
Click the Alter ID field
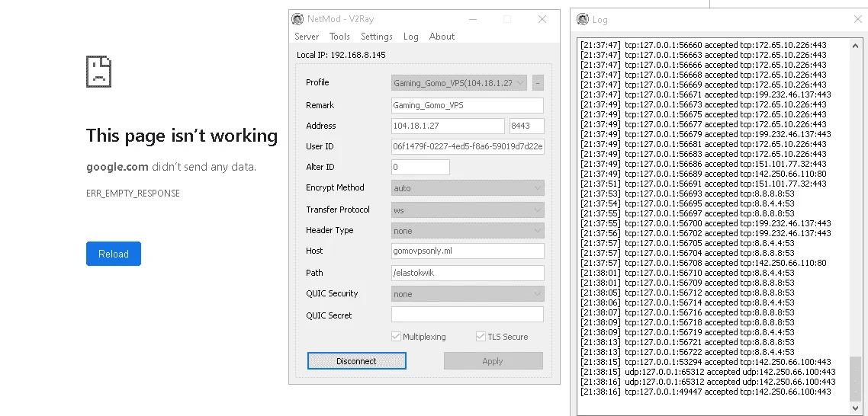pos(420,167)
